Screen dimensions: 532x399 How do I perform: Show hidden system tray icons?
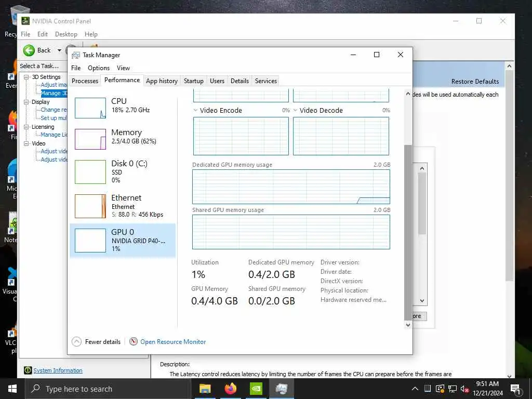click(x=415, y=389)
